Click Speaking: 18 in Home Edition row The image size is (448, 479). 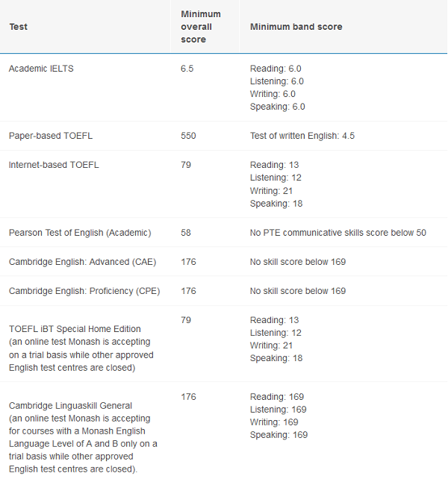(276, 358)
